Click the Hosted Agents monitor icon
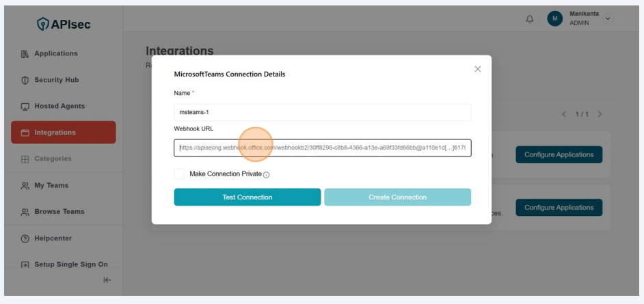The height and width of the screenshot is (304, 644). click(x=25, y=107)
